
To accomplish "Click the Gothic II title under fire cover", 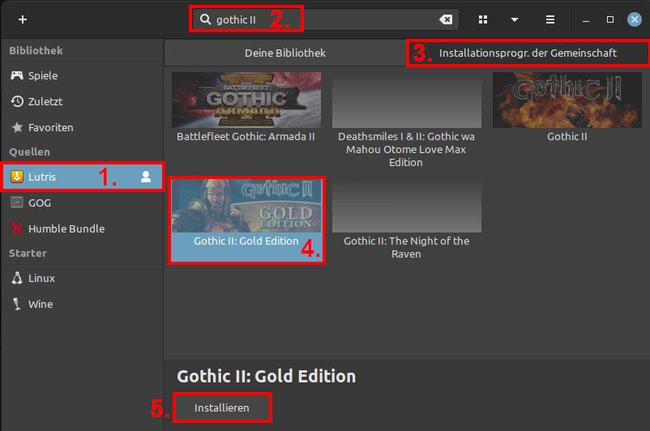I will point(567,136).
